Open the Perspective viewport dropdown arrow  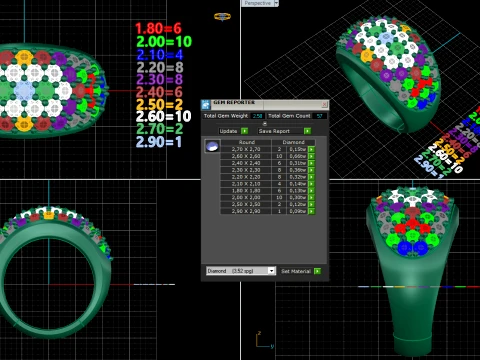coord(276,3)
